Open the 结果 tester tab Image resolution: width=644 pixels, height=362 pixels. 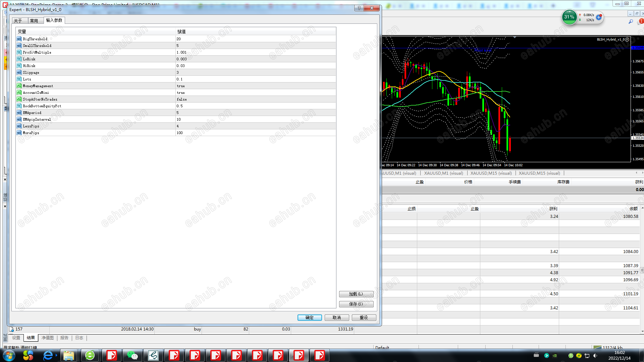[31, 338]
